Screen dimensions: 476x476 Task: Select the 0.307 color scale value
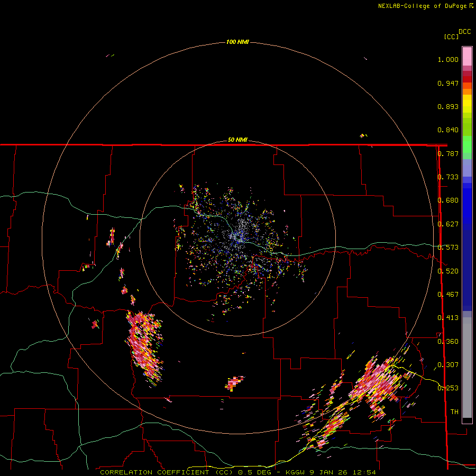[x=448, y=365]
